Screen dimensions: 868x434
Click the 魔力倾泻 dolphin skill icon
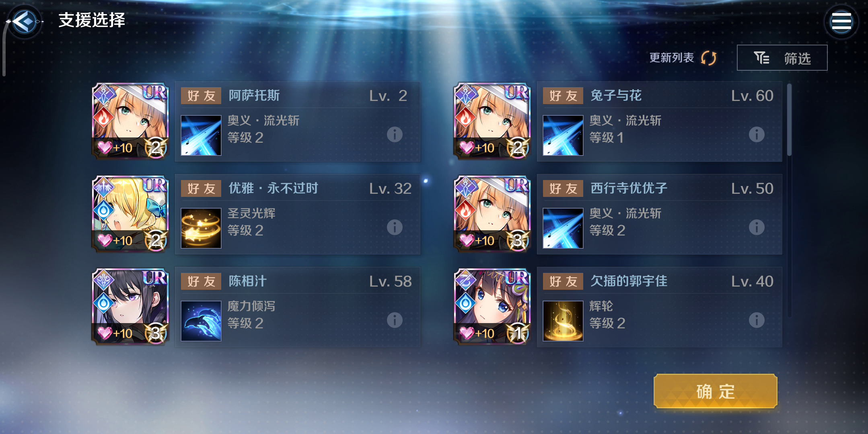pos(201,321)
